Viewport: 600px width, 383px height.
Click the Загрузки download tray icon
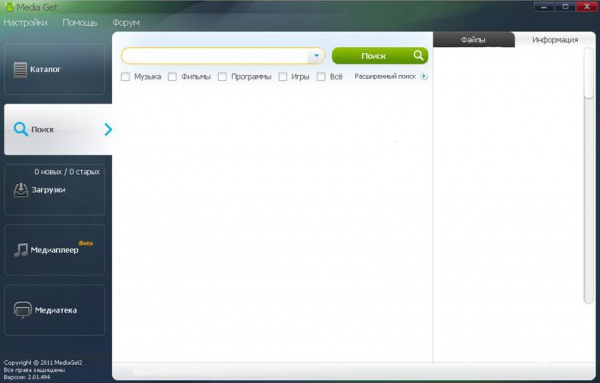coord(21,190)
